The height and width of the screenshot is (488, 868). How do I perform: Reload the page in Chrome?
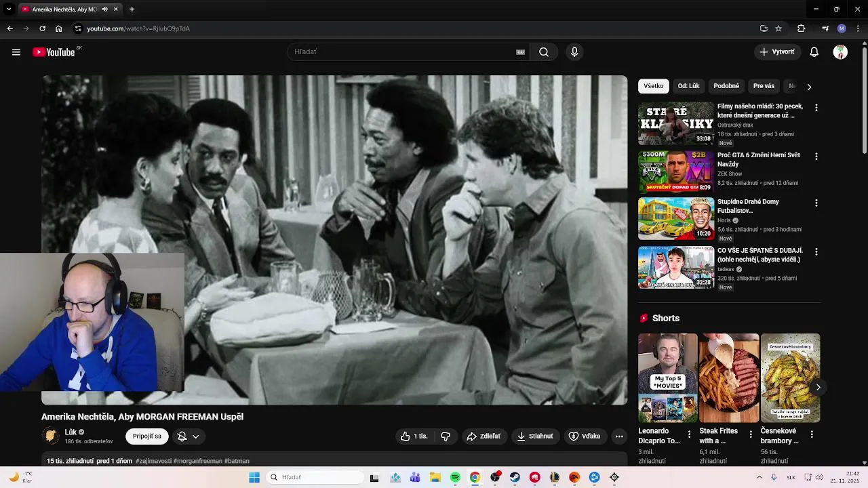click(x=42, y=28)
